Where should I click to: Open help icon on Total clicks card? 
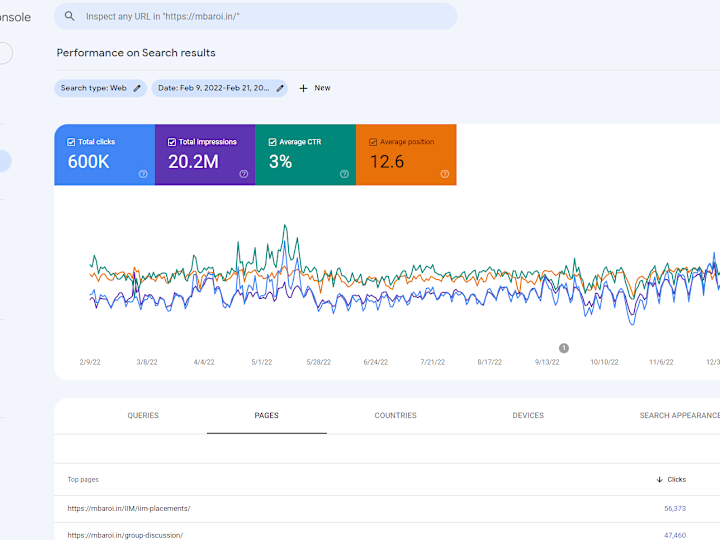click(x=143, y=174)
